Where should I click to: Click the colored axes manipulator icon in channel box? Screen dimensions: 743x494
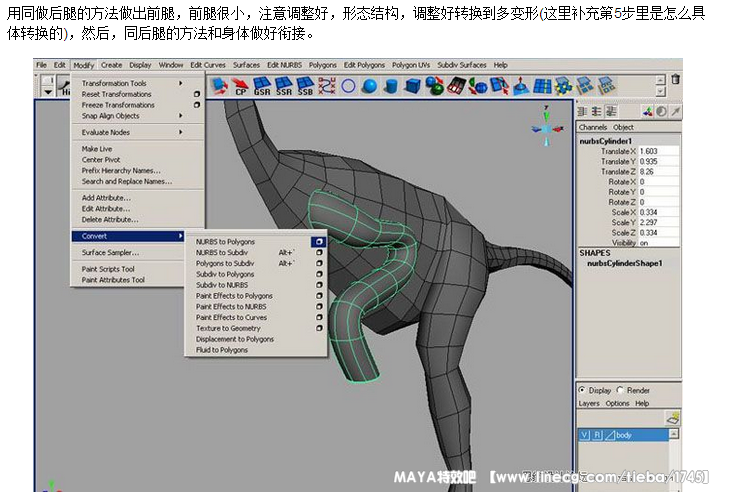[647, 111]
